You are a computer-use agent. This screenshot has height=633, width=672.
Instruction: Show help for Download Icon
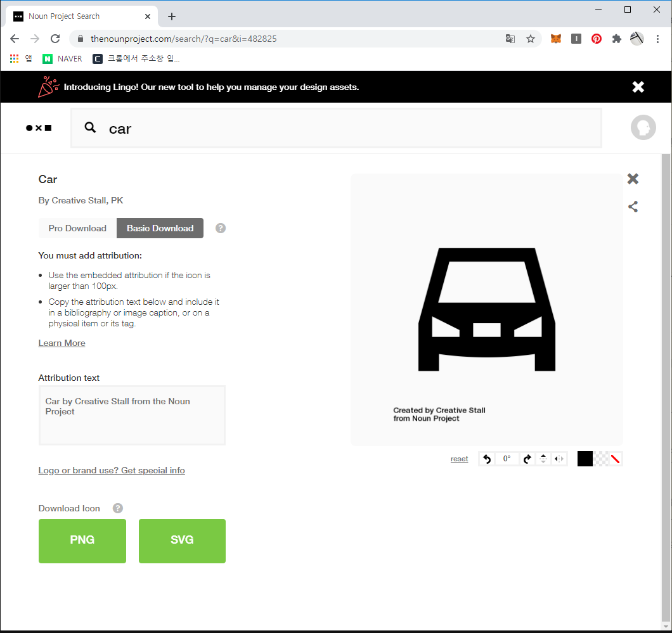(x=117, y=508)
